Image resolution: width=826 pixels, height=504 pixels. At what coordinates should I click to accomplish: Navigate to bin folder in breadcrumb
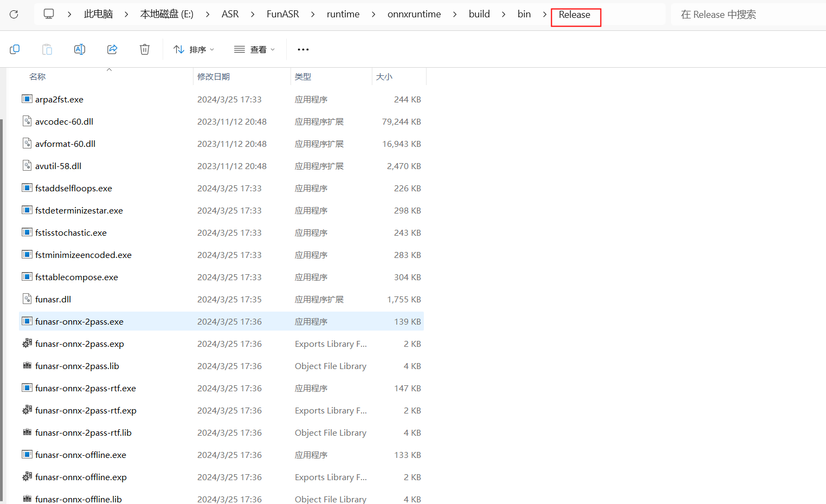point(524,14)
